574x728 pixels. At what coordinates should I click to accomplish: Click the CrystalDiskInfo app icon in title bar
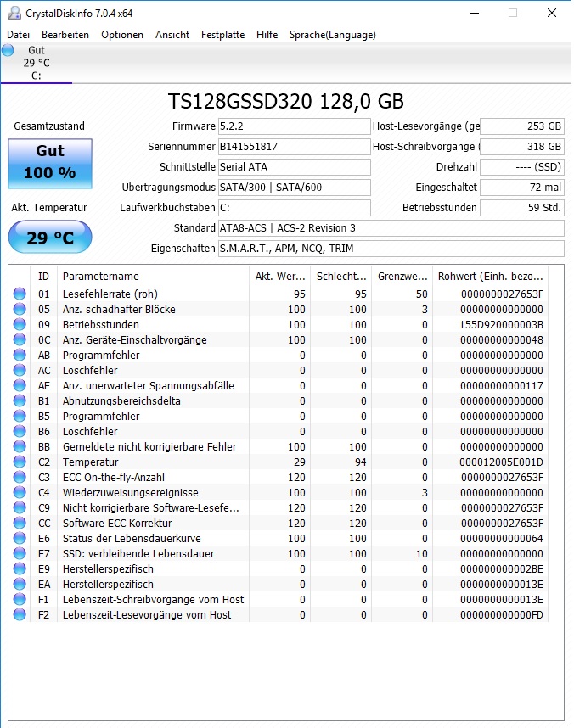click(14, 13)
